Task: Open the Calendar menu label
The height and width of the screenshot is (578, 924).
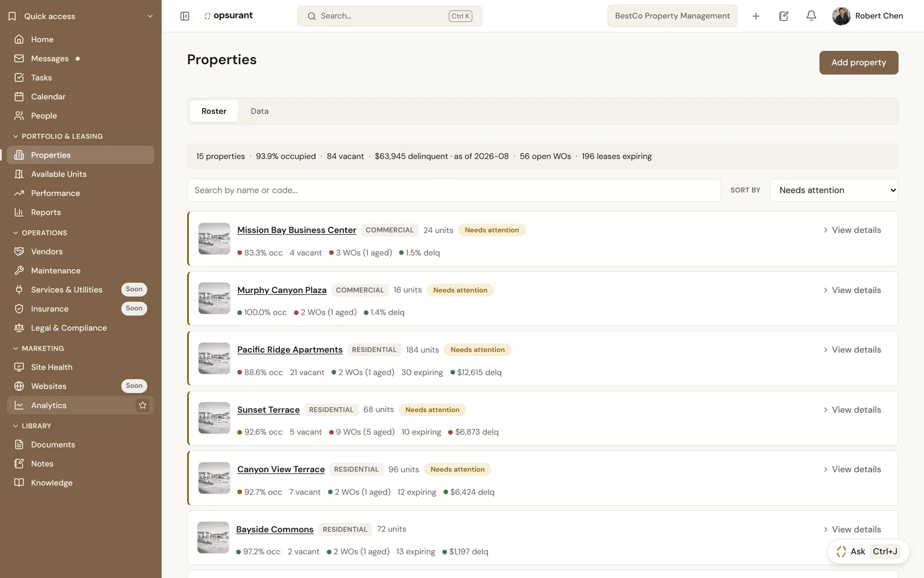Action: click(49, 97)
